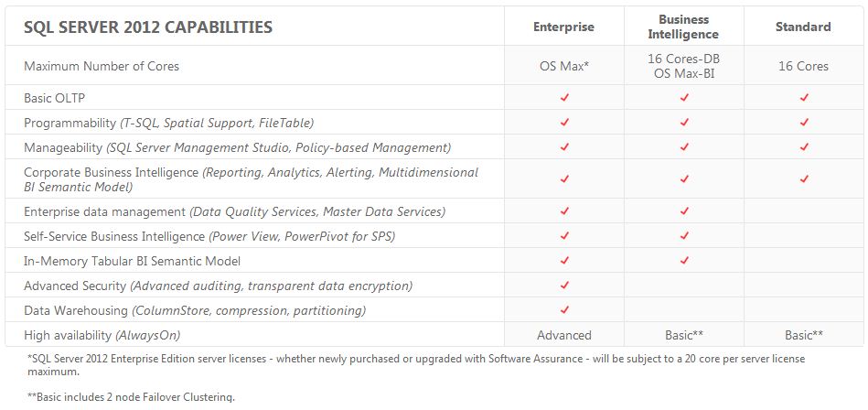Click the Enterprise checkmark for Basic OLTP
The width and height of the screenshot is (868, 410).
pyautogui.click(x=564, y=97)
